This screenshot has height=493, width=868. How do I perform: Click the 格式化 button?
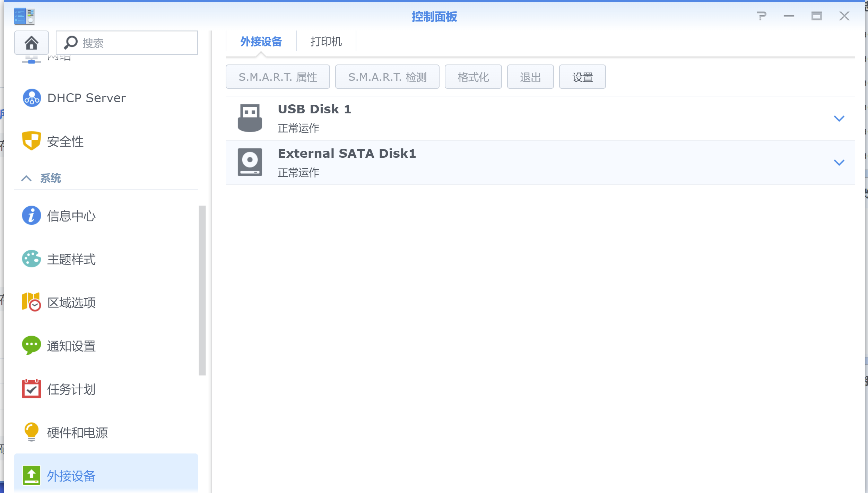[473, 77]
